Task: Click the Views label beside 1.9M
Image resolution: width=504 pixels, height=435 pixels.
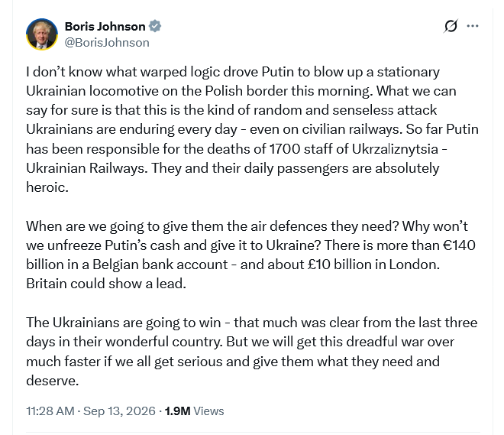Action: pos(208,411)
